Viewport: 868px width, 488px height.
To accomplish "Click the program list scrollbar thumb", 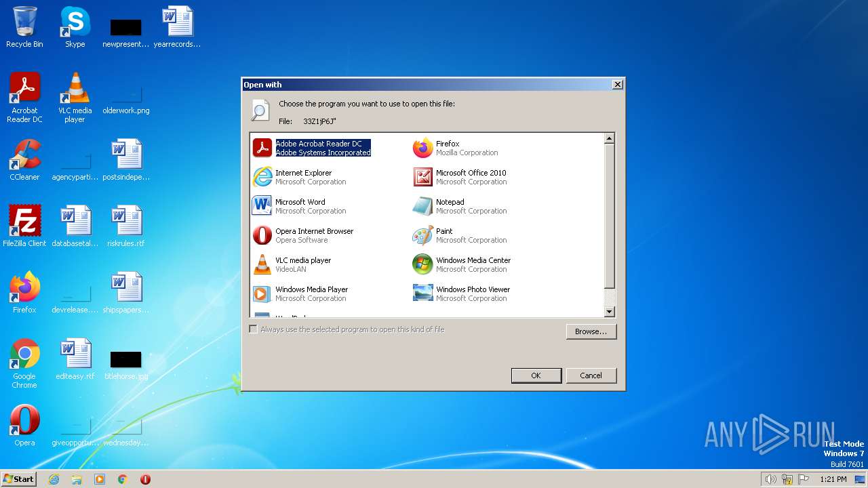I will (609, 216).
